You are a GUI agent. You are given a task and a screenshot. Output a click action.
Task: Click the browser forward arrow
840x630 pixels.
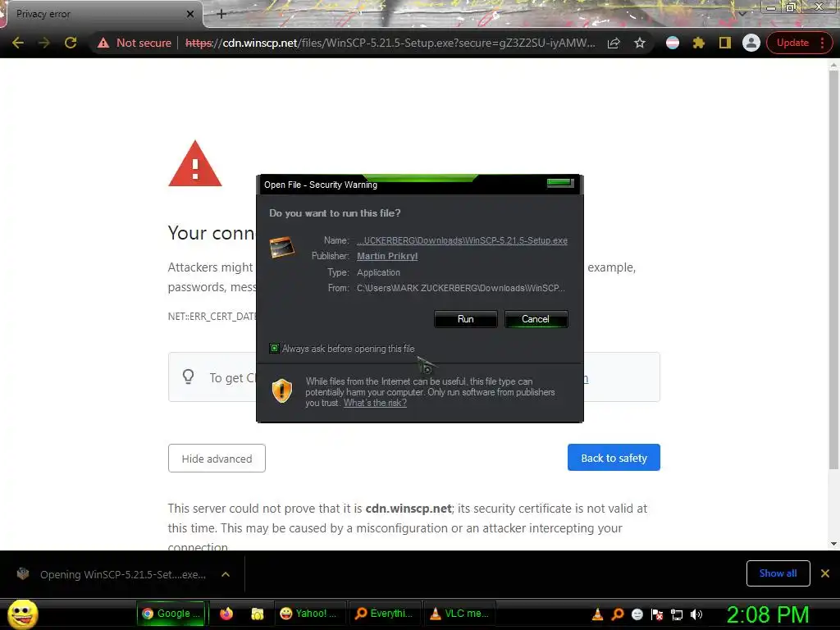44,43
